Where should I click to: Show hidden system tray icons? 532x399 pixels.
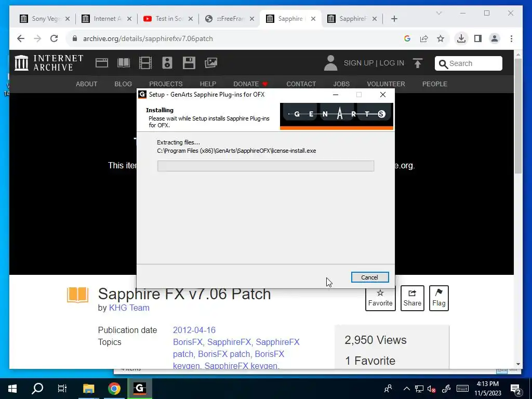click(407, 389)
